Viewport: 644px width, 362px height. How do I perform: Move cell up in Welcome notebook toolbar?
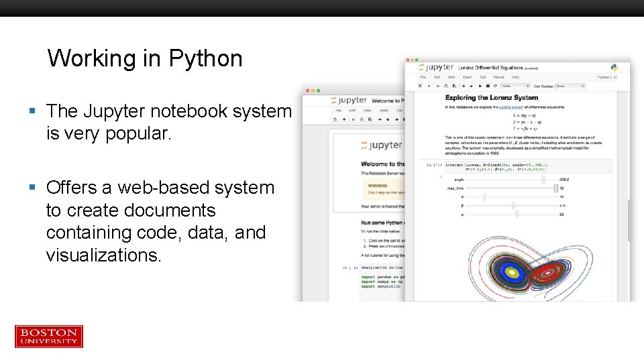pyautogui.click(x=380, y=119)
